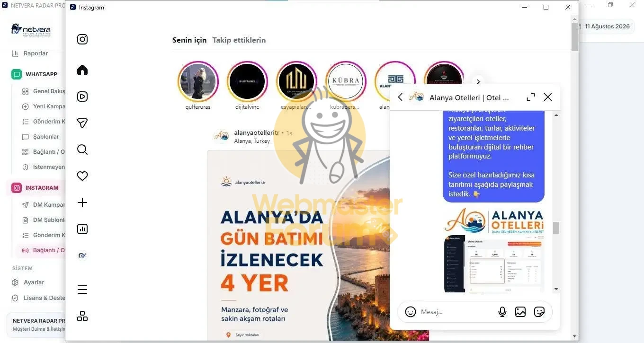The image size is (644, 343).
Task: Click the Alanya Otelleri chat title
Action: click(469, 97)
